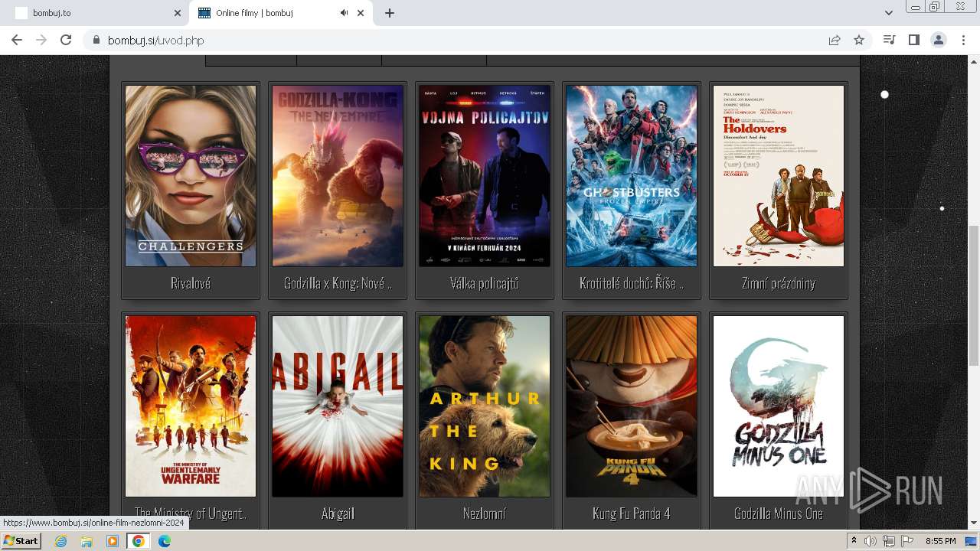Open the Challengers movie poster
Viewport: 980px width, 551px height.
click(191, 176)
